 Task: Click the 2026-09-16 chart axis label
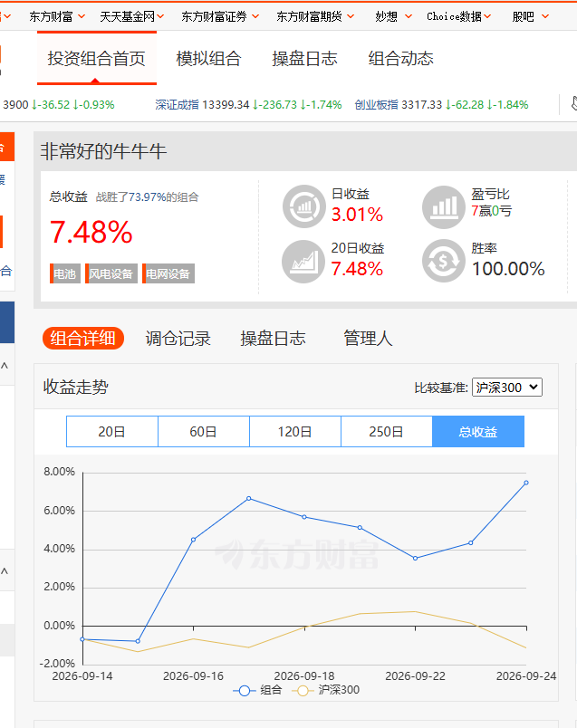(x=193, y=676)
